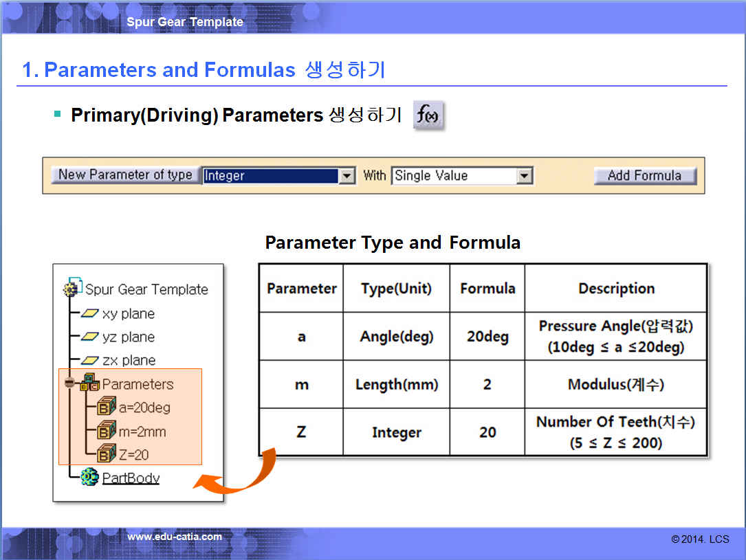746x560 pixels.
Task: Open the www.edu-catia.com link
Action: coord(175,537)
